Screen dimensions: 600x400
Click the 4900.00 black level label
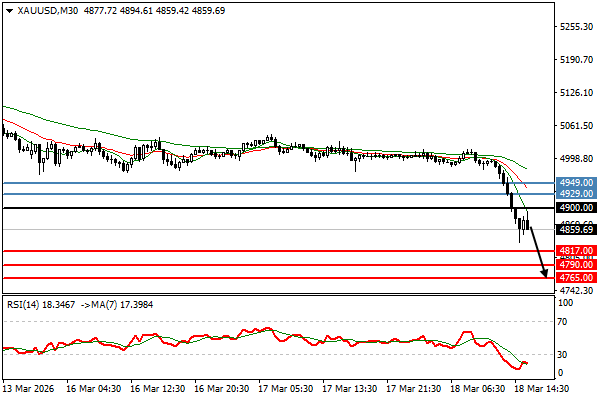tap(577, 208)
